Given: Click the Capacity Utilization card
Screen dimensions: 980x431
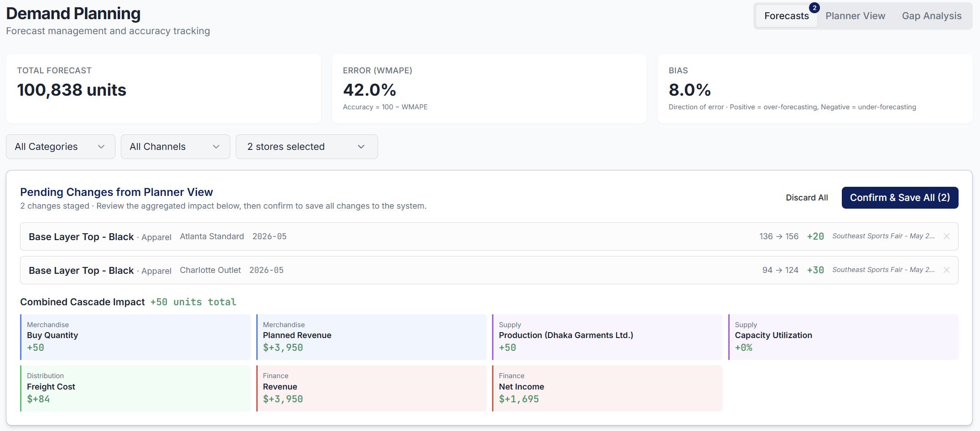Looking at the screenshot, I should coord(843,337).
